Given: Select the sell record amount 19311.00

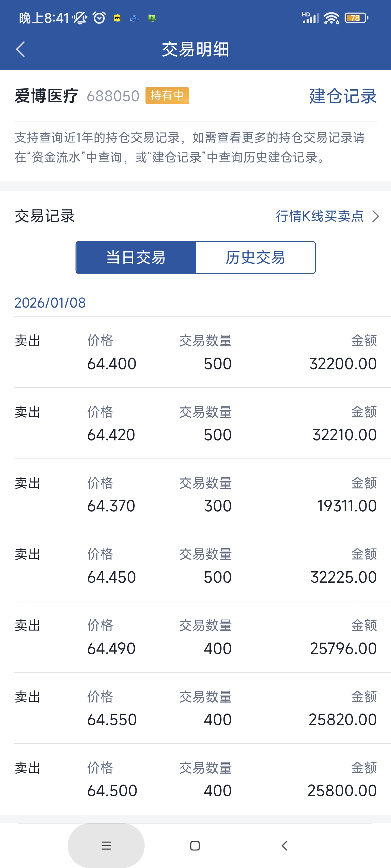Looking at the screenshot, I should coord(347,506).
